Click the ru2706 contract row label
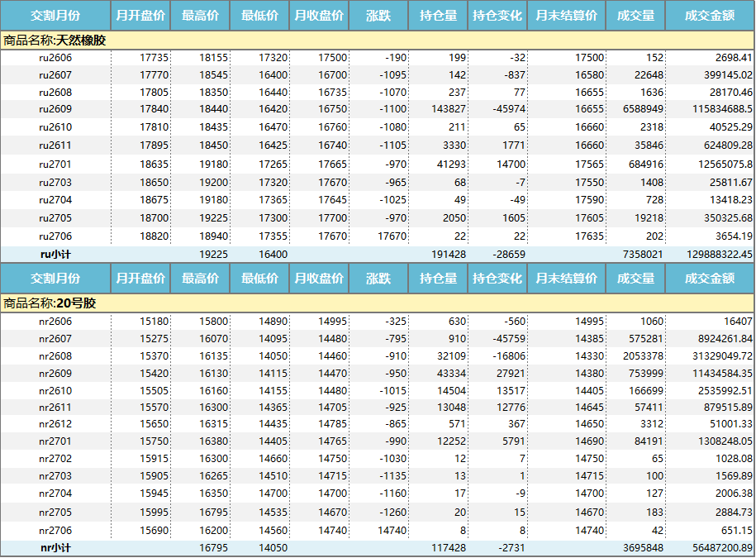This screenshot has width=756, height=558. (x=55, y=236)
